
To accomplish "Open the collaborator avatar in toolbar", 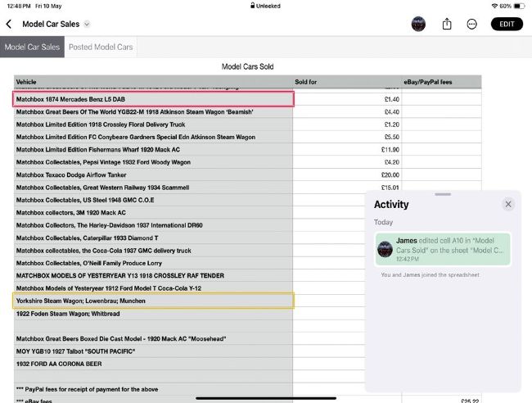I will 418,24.
